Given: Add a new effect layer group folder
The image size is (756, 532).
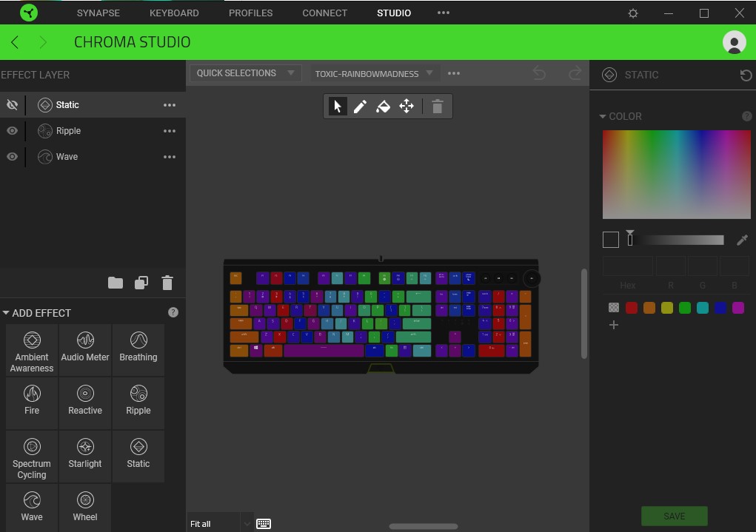Looking at the screenshot, I should click(116, 283).
